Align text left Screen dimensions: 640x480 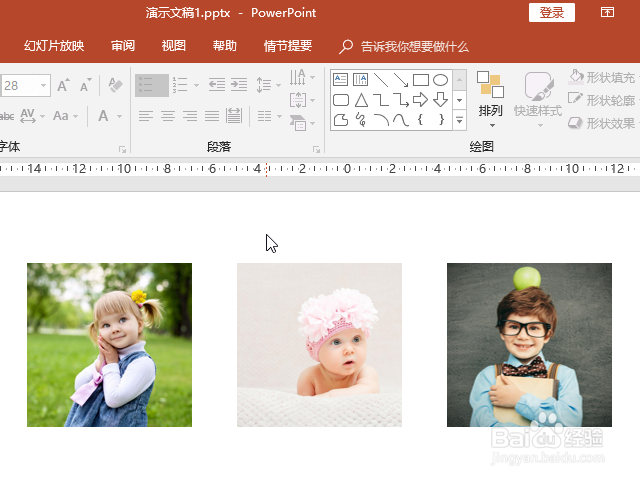[x=145, y=116]
